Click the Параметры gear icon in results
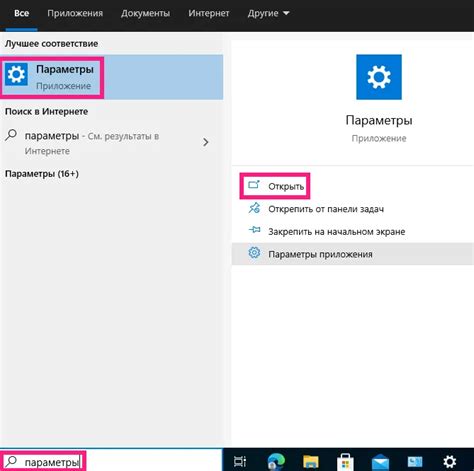The image size is (474, 471). [x=16, y=74]
